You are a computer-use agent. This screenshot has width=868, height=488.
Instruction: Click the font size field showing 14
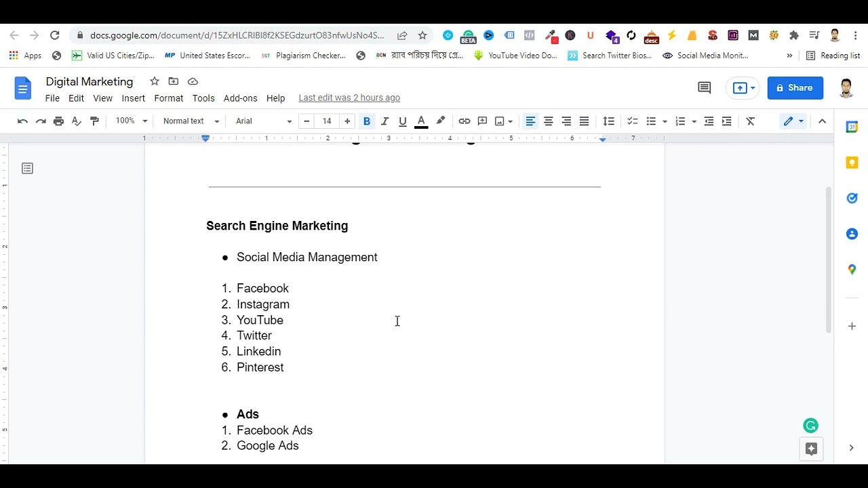tap(327, 121)
